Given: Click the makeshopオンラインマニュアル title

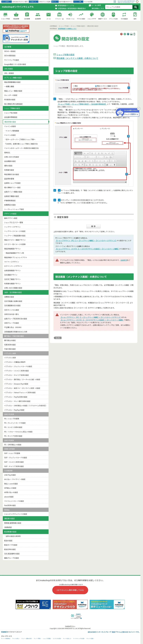Looking at the screenshot, I should click(x=18, y=7).
